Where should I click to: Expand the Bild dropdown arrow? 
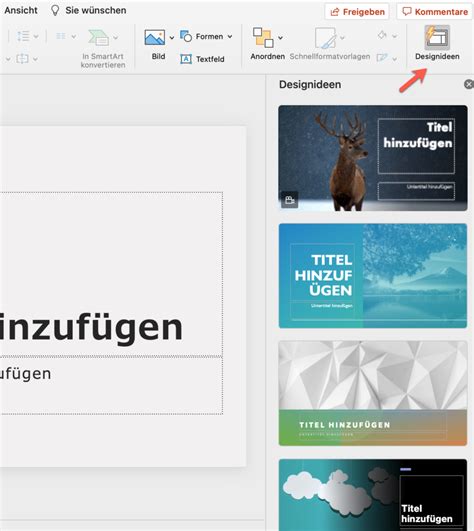(x=172, y=38)
